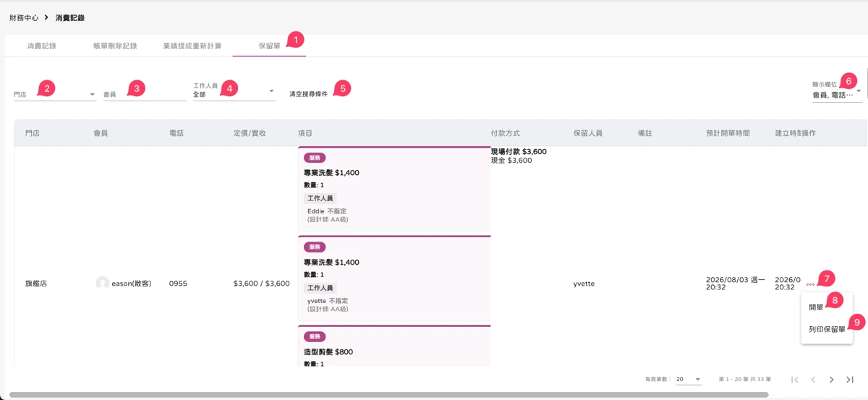The height and width of the screenshot is (400, 868).
Task: Click yvette 不指定 staff entry
Action: (328, 301)
